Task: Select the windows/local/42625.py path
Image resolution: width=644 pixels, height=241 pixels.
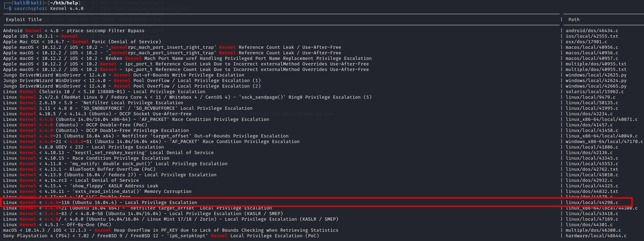Action: 594,74
